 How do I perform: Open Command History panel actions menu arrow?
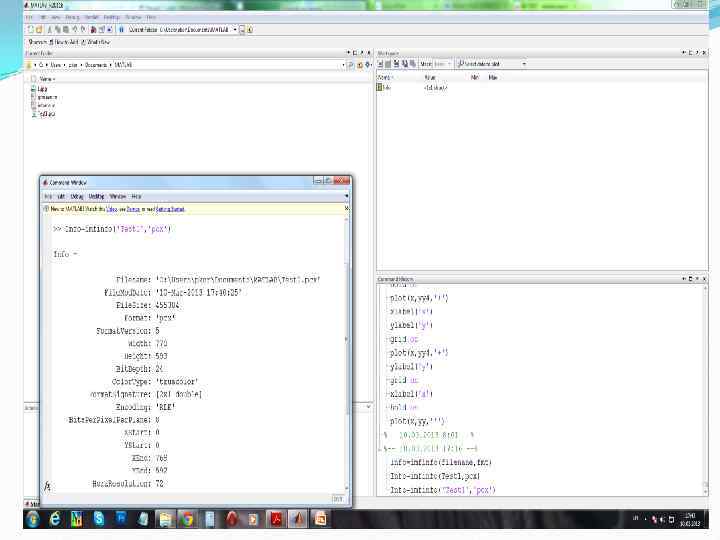click(x=684, y=279)
